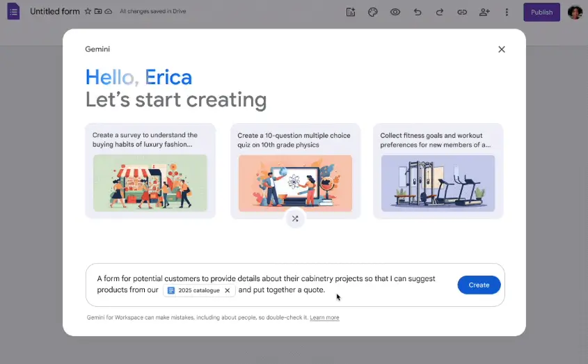The width and height of the screenshot is (588, 364).
Task: Pick the 10th grade physics quiz card
Action: (295, 171)
